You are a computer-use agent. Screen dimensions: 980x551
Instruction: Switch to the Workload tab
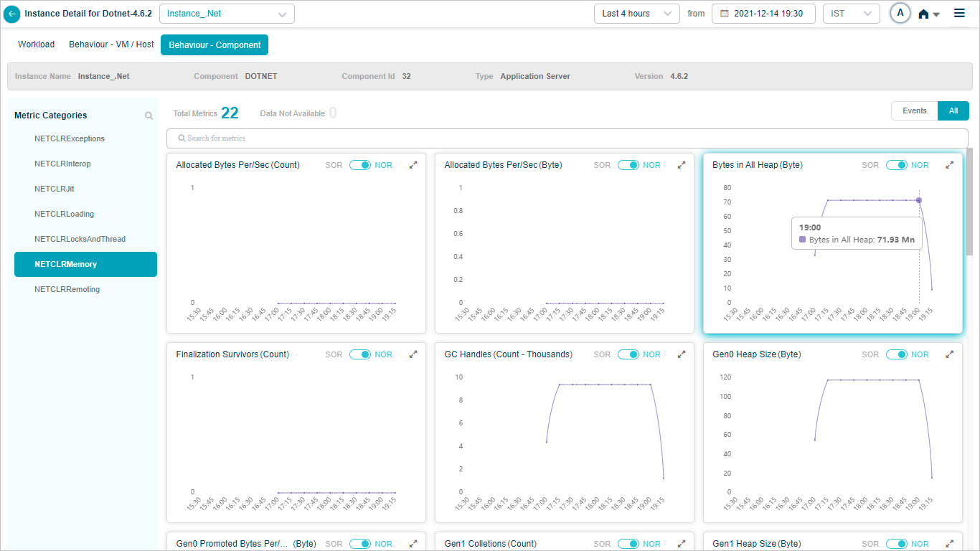click(36, 44)
